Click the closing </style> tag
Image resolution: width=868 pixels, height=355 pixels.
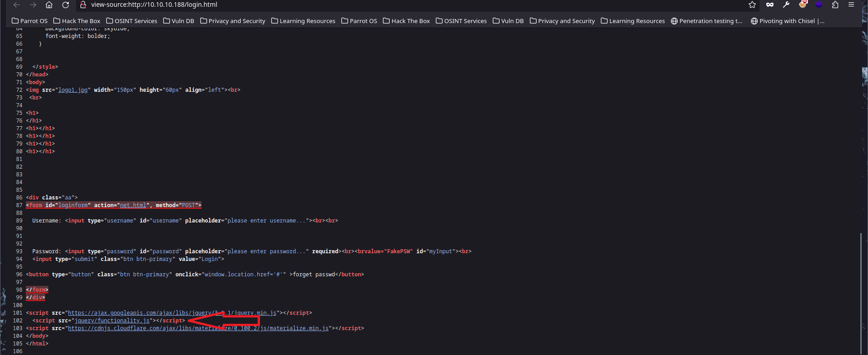coord(45,67)
